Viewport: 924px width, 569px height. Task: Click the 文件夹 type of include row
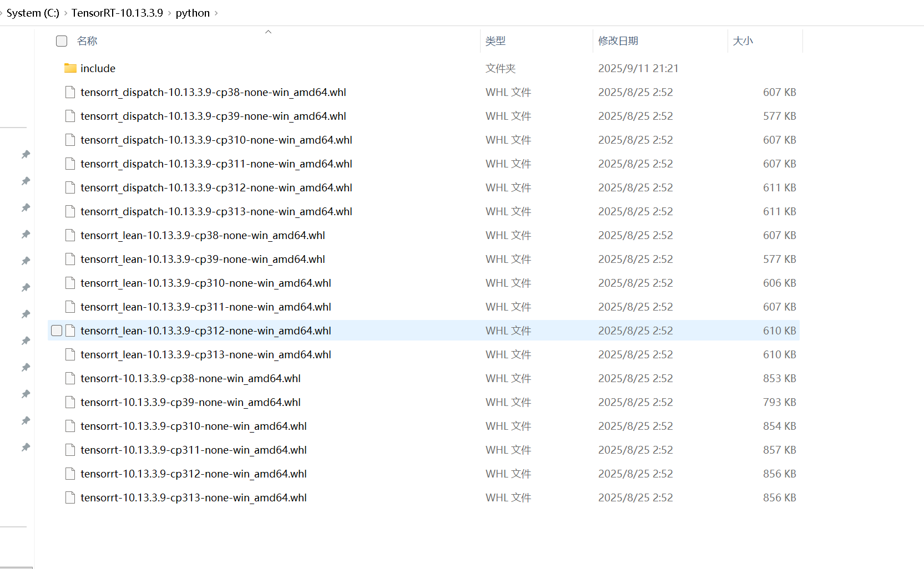[501, 68]
